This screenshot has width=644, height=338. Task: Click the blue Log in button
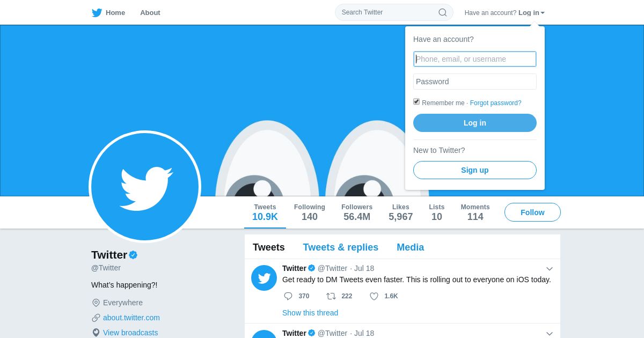click(x=475, y=123)
